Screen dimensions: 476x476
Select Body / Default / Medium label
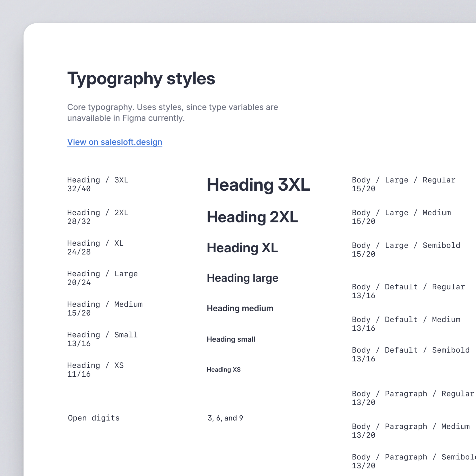click(x=406, y=324)
